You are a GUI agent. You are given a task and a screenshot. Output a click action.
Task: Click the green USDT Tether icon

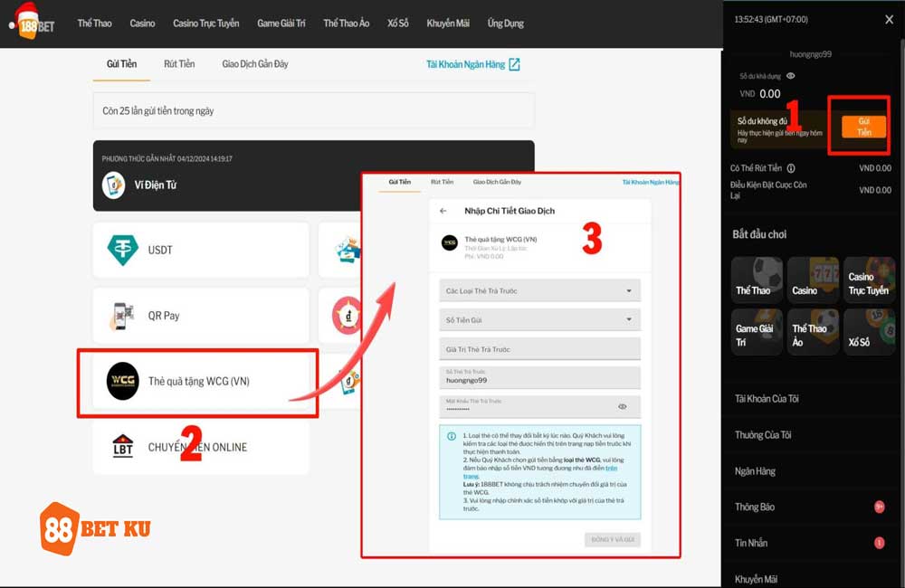click(x=122, y=250)
